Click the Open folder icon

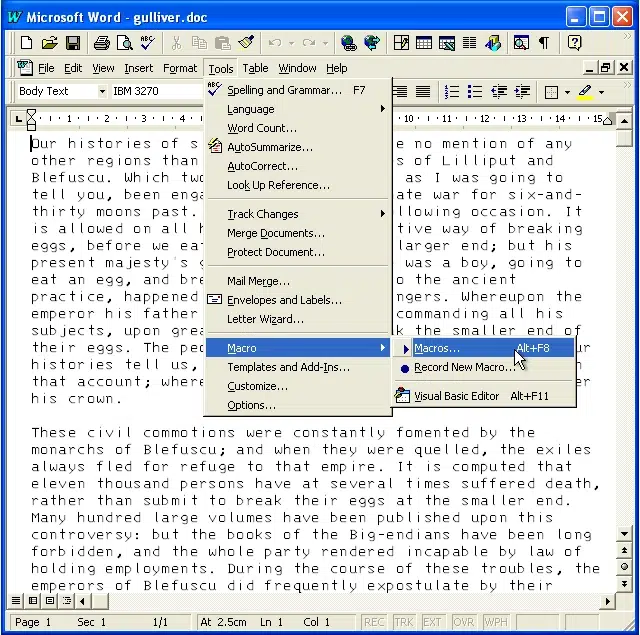point(49,42)
